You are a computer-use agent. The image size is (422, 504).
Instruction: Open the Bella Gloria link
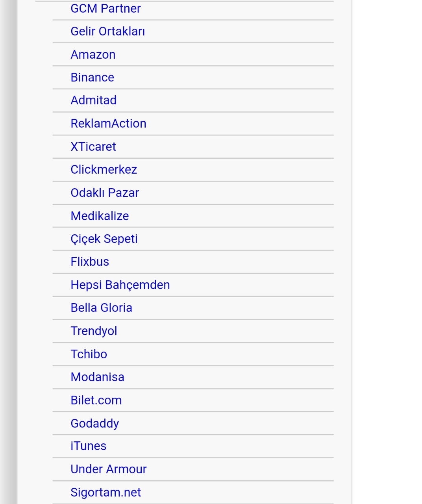101,308
